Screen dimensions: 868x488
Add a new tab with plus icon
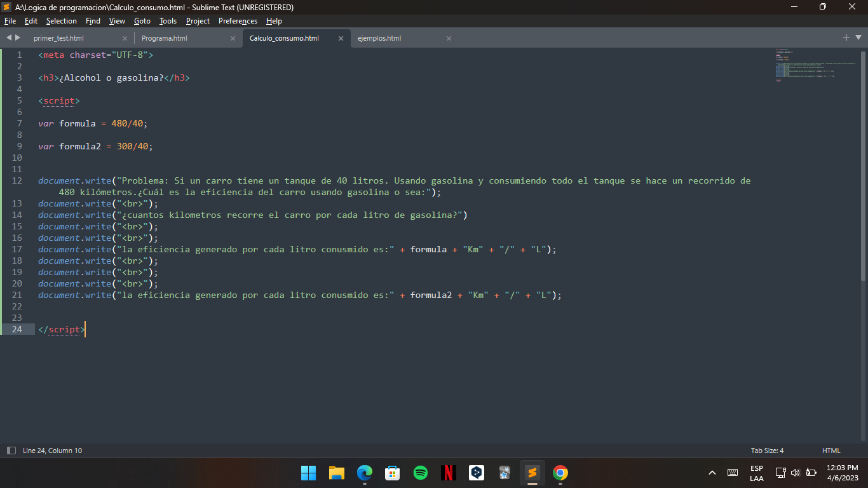[x=846, y=37]
